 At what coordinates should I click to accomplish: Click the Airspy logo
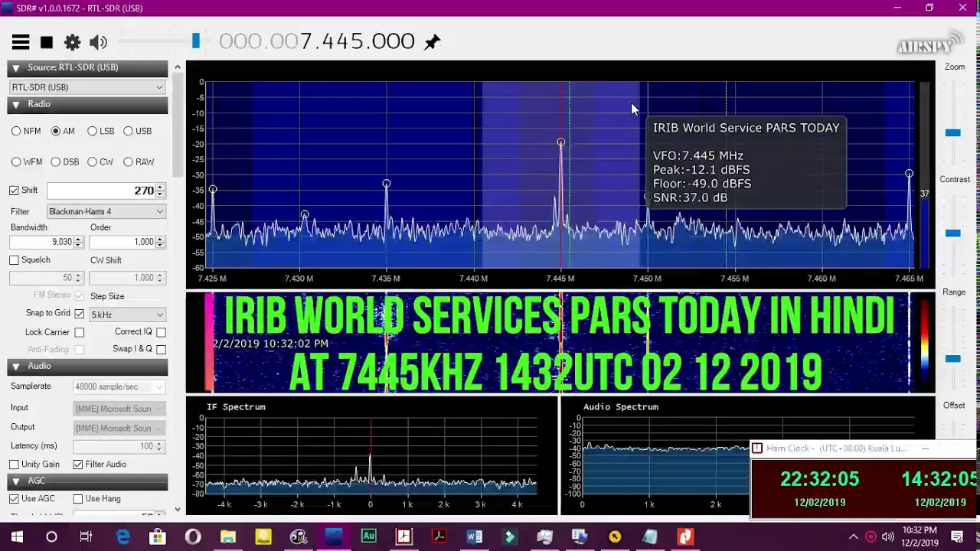click(929, 44)
